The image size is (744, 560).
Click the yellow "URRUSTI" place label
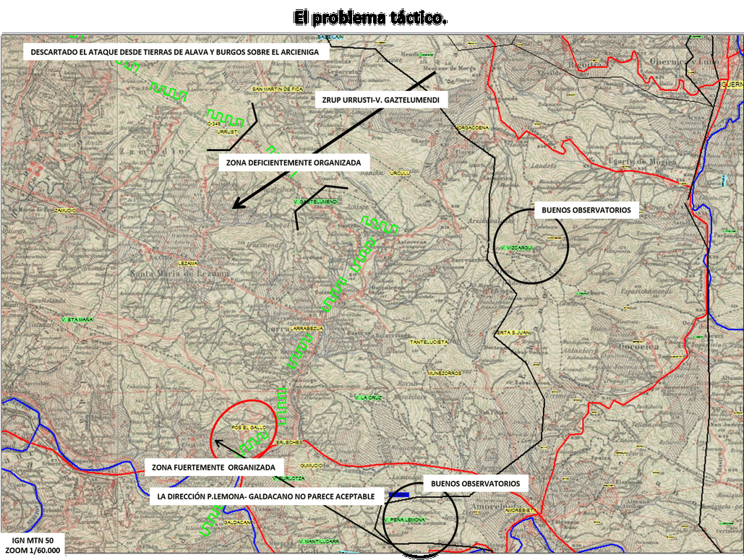point(227,132)
